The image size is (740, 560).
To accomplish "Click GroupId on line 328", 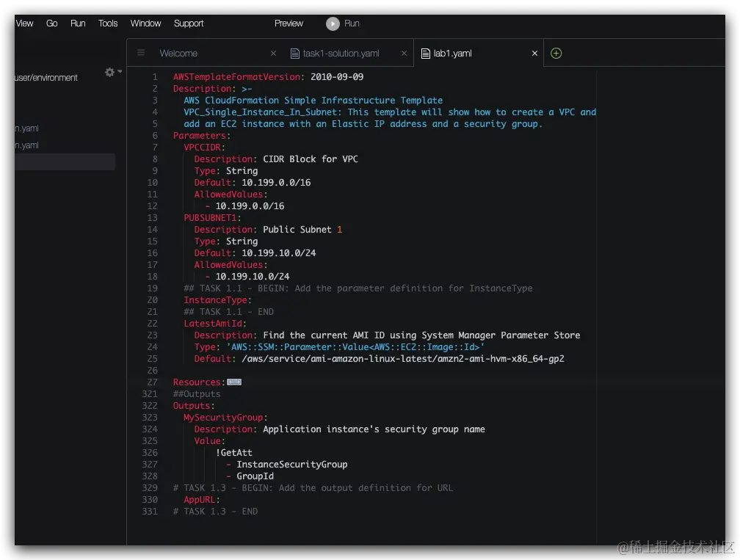I will click(255, 476).
